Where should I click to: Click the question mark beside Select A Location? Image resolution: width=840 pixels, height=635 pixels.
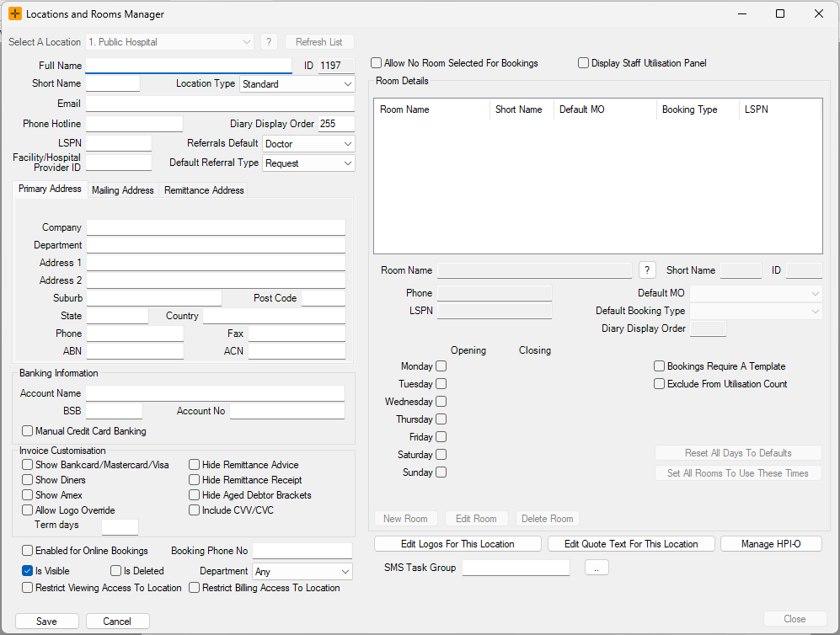click(269, 42)
